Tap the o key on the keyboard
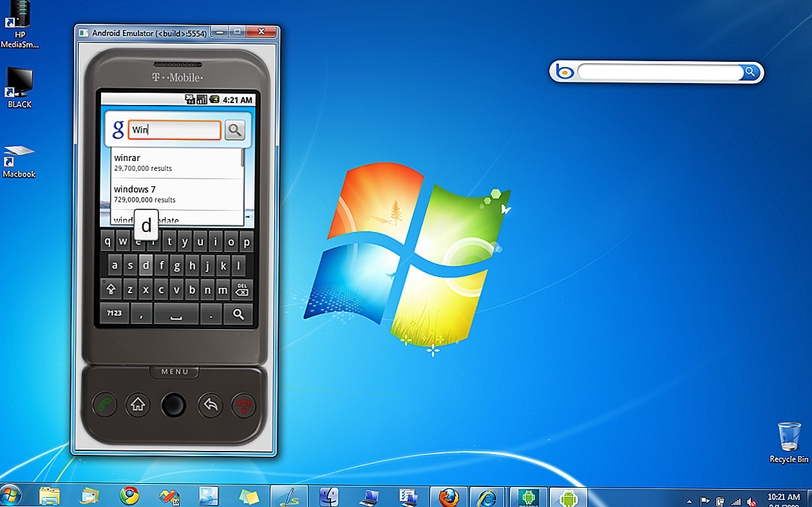Image resolution: width=812 pixels, height=507 pixels. tap(231, 242)
